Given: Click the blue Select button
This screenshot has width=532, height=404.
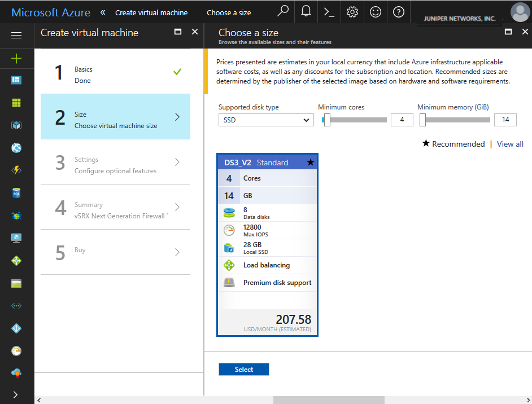Looking at the screenshot, I should point(244,370).
